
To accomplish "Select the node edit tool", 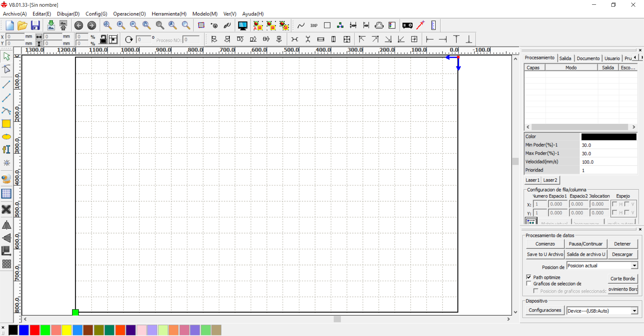I will point(6,69).
